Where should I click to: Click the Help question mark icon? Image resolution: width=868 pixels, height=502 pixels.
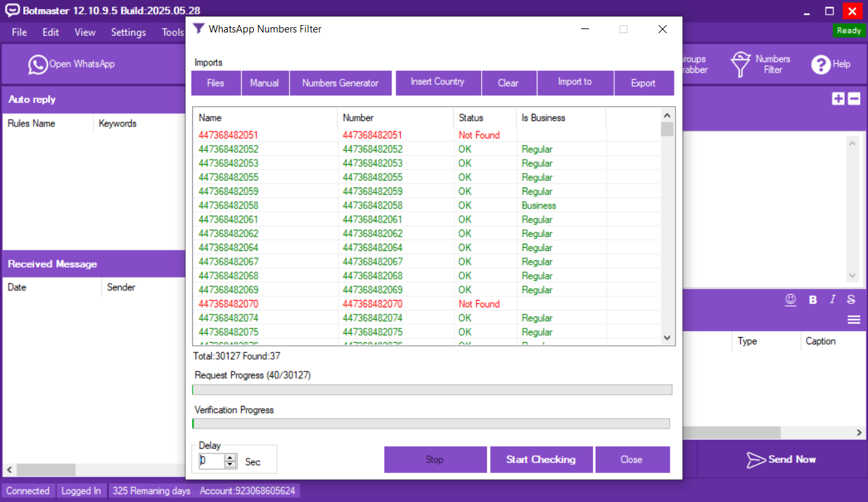821,64
